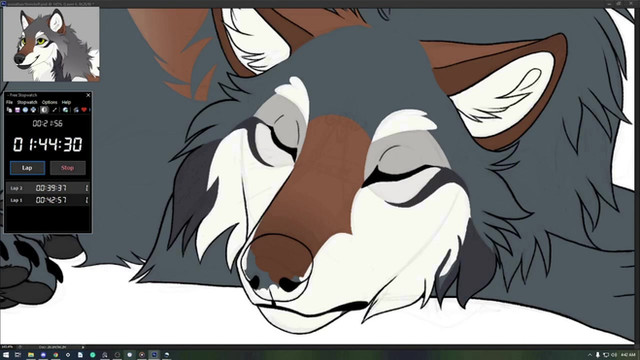Click the microphone tray icon
Screen dimensions: 640x360
coord(598,355)
